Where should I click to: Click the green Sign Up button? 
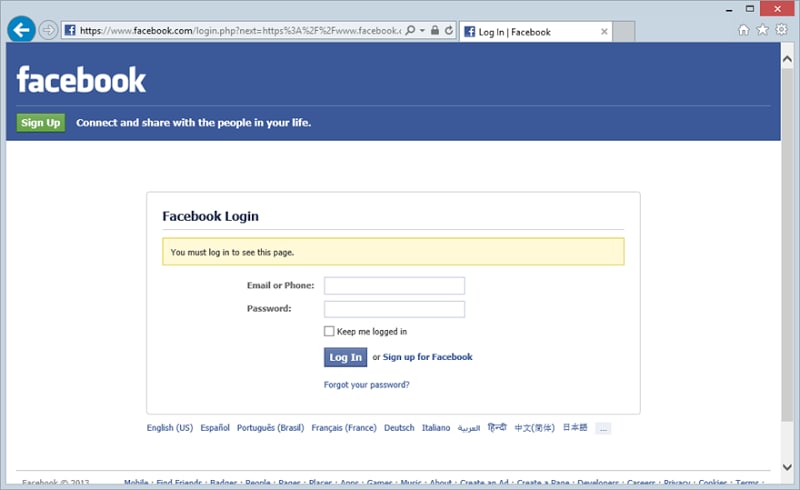click(x=41, y=122)
